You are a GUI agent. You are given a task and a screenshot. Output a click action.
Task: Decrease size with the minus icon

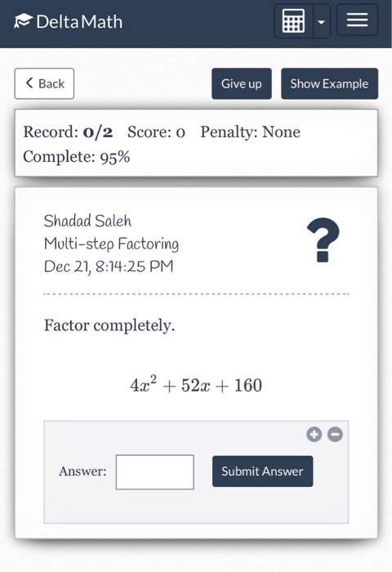[x=335, y=435]
